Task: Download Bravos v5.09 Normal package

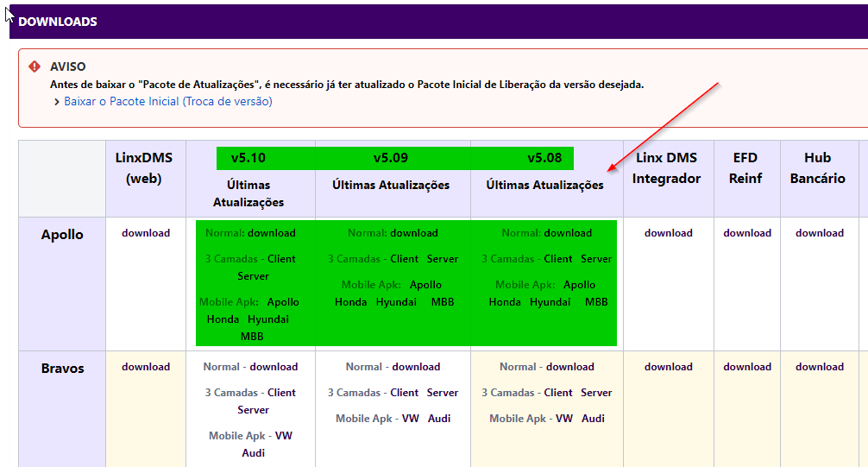Action: (416, 367)
